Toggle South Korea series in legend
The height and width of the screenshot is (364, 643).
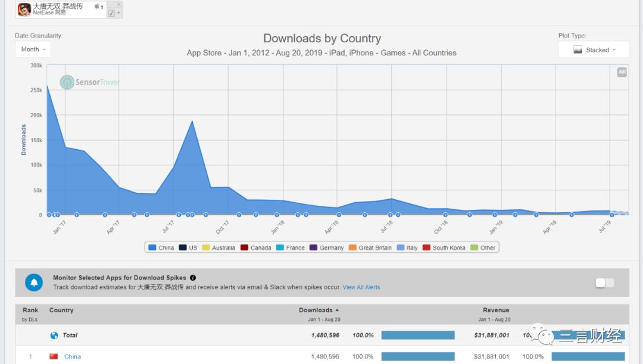tap(444, 247)
